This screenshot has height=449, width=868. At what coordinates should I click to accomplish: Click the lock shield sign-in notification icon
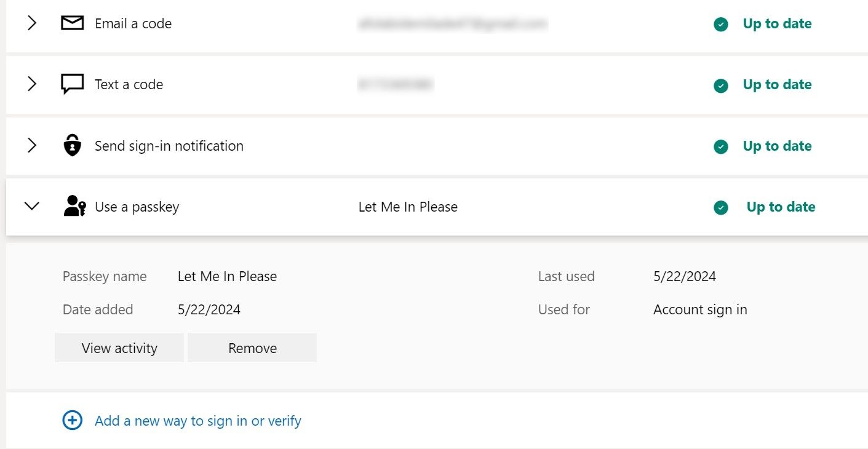(73, 146)
